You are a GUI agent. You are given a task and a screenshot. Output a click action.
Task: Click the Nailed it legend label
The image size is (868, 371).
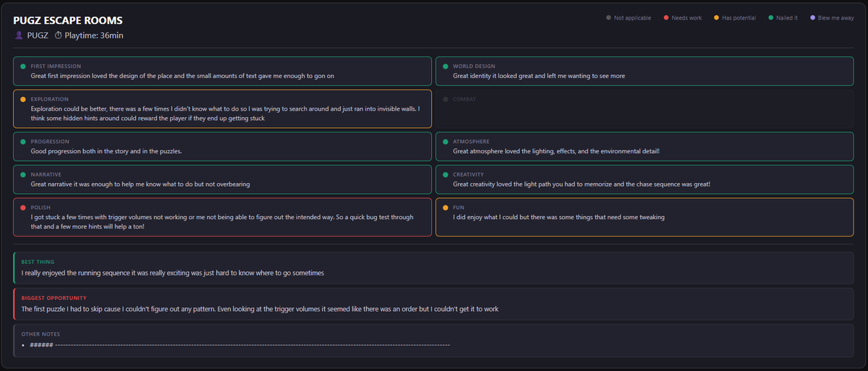click(787, 17)
